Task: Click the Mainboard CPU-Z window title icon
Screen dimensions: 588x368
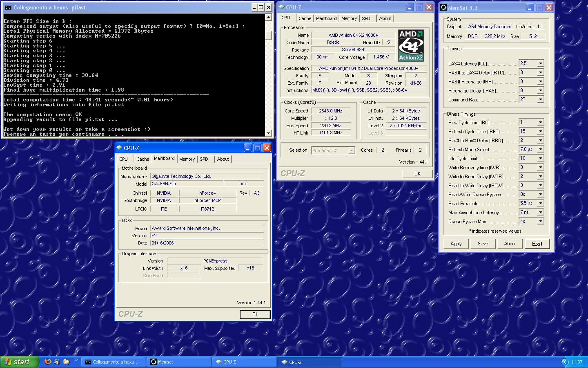Action: 119,148
